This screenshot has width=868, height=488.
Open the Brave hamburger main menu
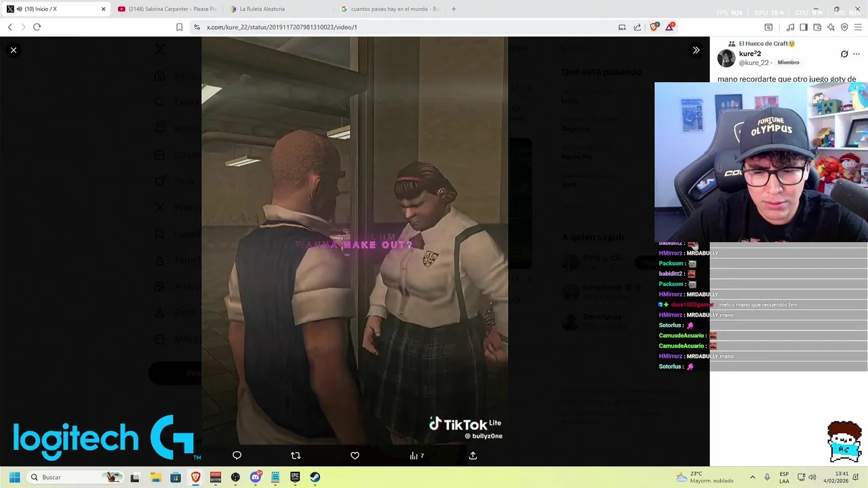pos(858,27)
